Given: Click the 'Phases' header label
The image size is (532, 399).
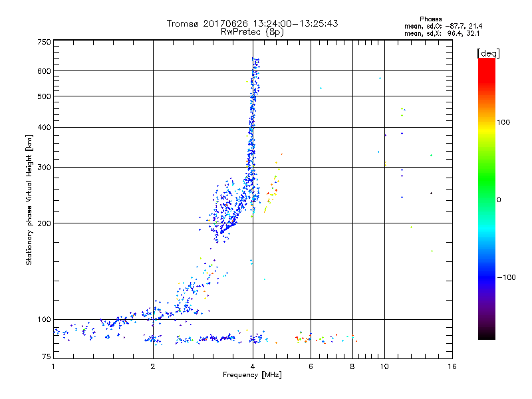Looking at the screenshot, I should [430, 19].
